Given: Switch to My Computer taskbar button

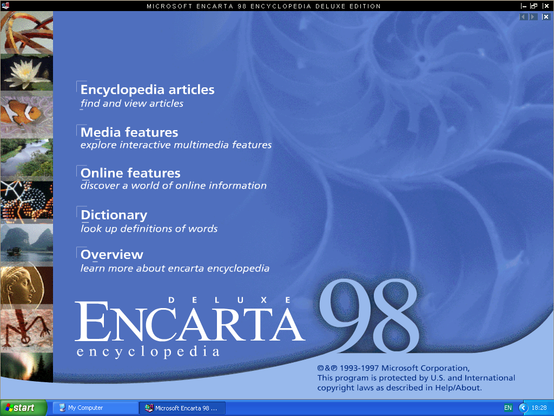Looking at the screenshot, I should (x=95, y=408).
